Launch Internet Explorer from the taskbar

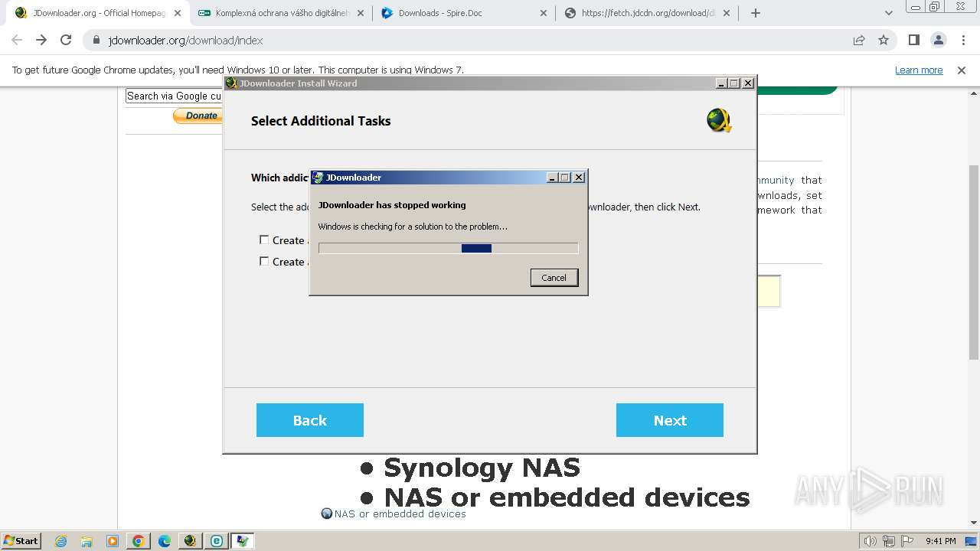[x=61, y=541]
